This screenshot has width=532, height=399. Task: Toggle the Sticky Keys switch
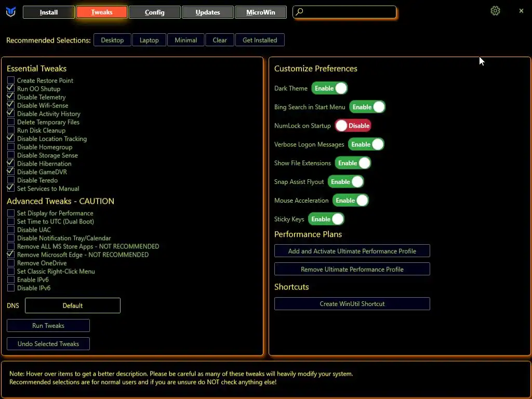pyautogui.click(x=326, y=219)
